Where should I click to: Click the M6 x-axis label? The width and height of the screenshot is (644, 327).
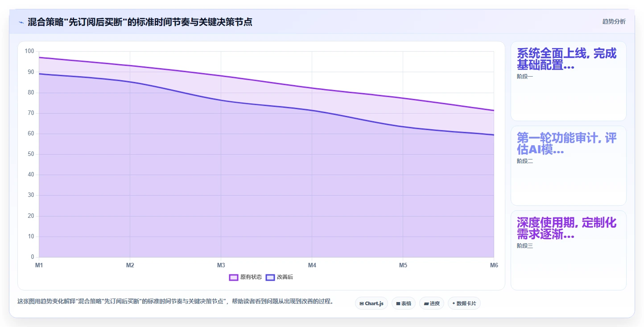pyautogui.click(x=494, y=266)
